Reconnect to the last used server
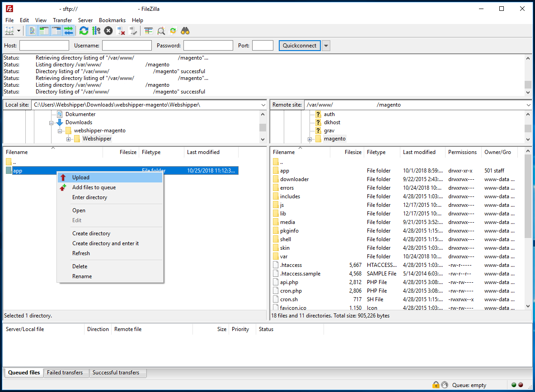Screen dimensions: 535x392 point(132,30)
